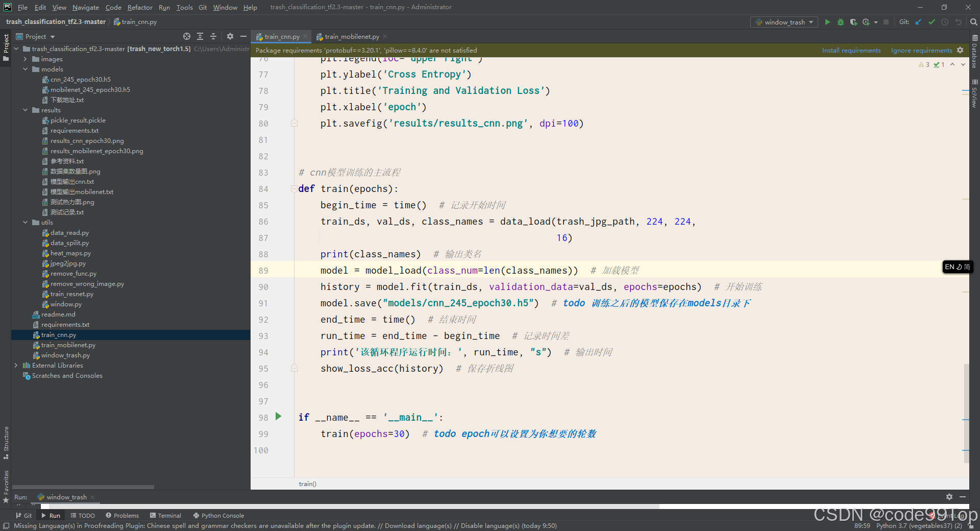Open SciView side tool window
Screen dimensions: 980x531
point(974,93)
